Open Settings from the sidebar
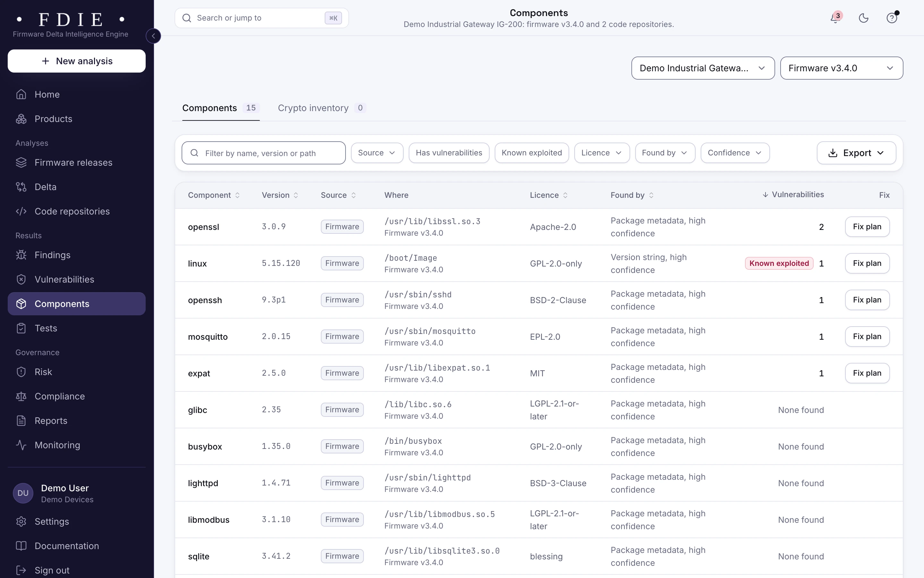The width and height of the screenshot is (924, 578). click(76, 522)
